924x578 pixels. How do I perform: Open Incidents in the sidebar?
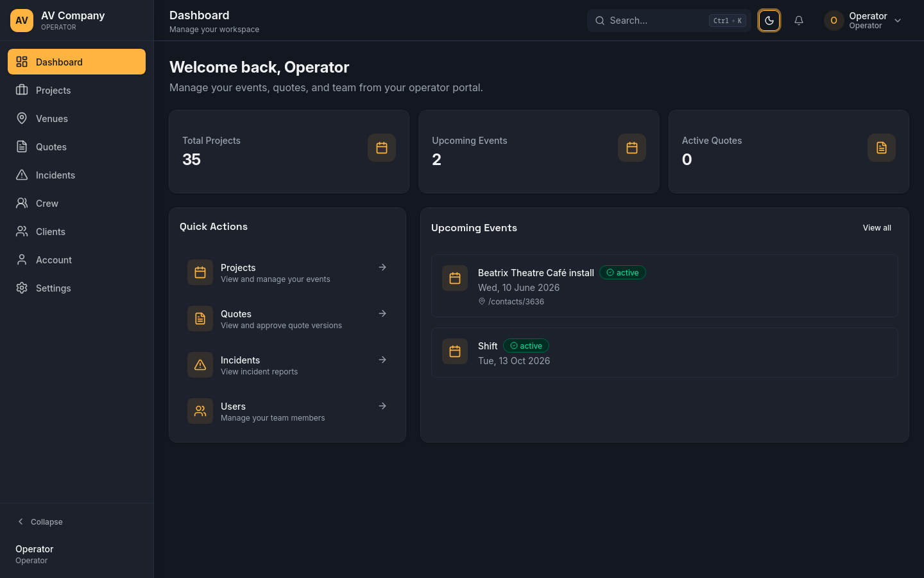76,175
